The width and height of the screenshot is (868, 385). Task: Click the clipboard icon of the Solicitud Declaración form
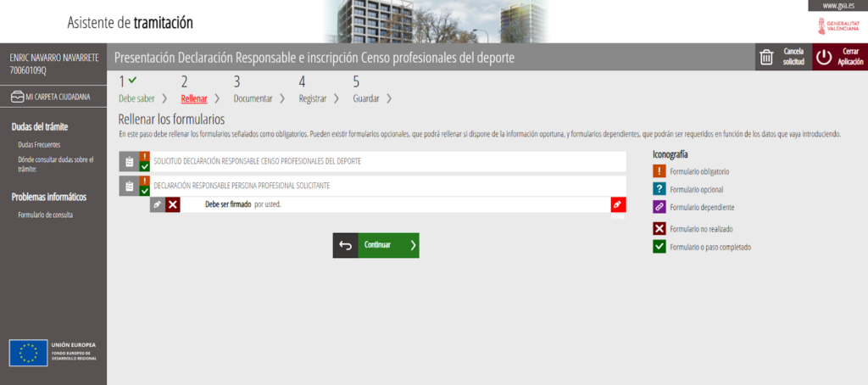[128, 161]
